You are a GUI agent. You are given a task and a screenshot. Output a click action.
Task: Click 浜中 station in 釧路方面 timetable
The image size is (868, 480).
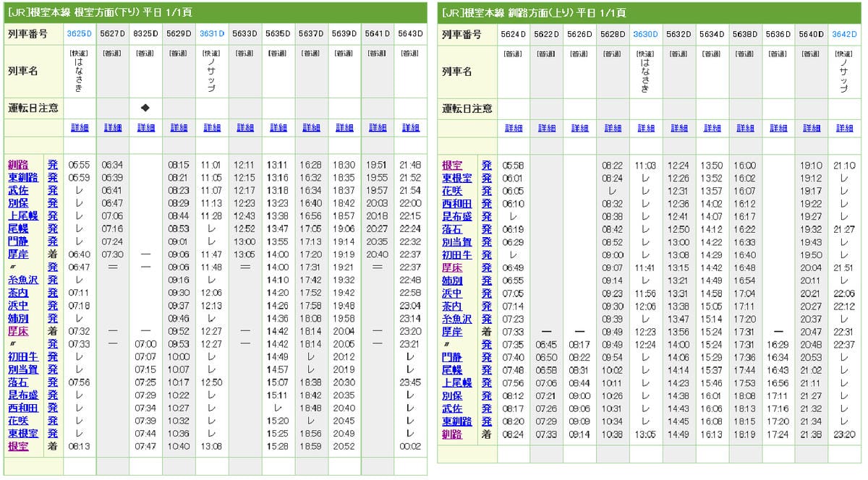452,293
